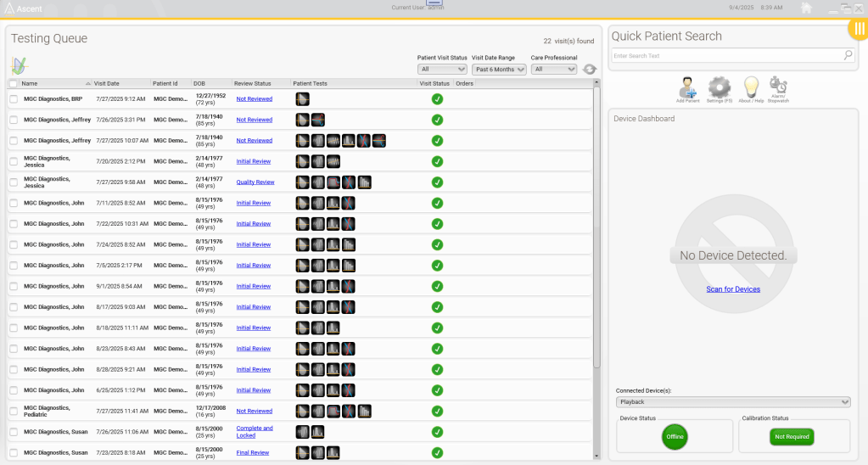This screenshot has height=465, width=868.
Task: Check the John 7/11/2025 row checkbox
Action: point(14,203)
